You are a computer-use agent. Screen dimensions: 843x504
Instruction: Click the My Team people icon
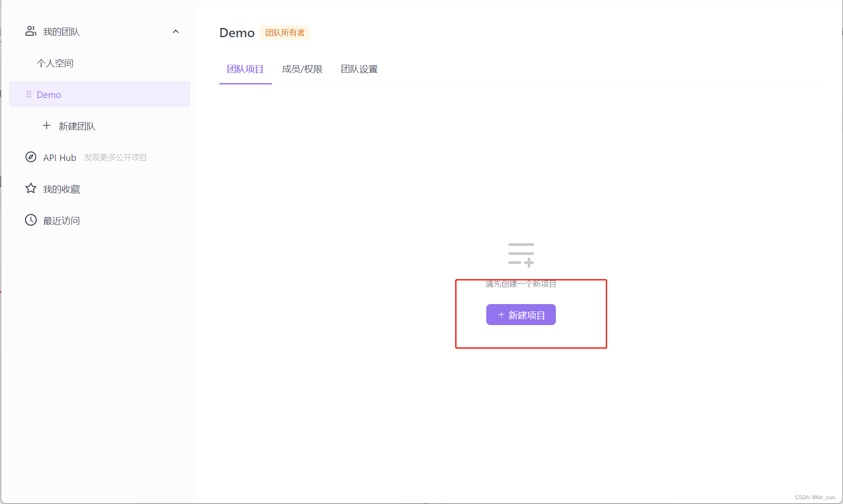(31, 31)
